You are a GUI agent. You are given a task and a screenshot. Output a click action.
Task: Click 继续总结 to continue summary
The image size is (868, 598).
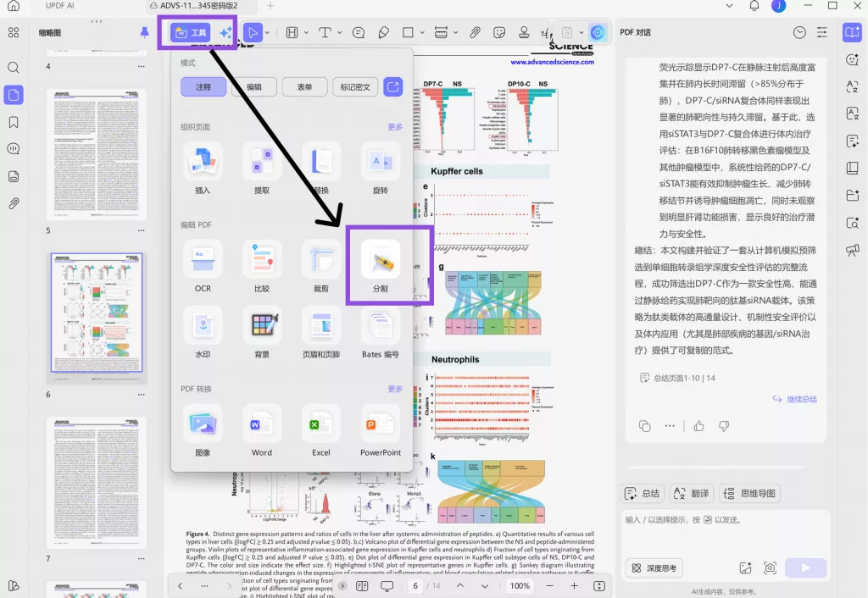pyautogui.click(x=795, y=399)
